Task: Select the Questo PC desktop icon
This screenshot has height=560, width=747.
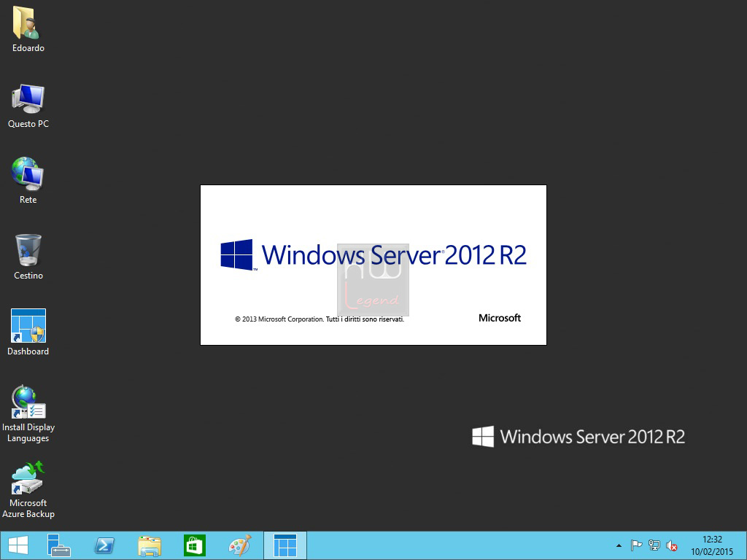Action: coord(28,99)
